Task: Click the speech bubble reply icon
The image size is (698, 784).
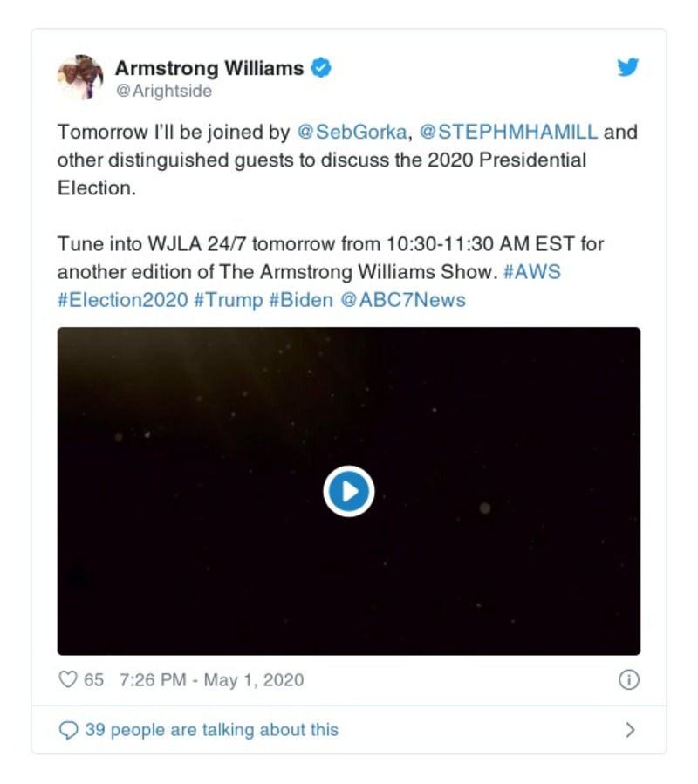Action: [x=68, y=730]
